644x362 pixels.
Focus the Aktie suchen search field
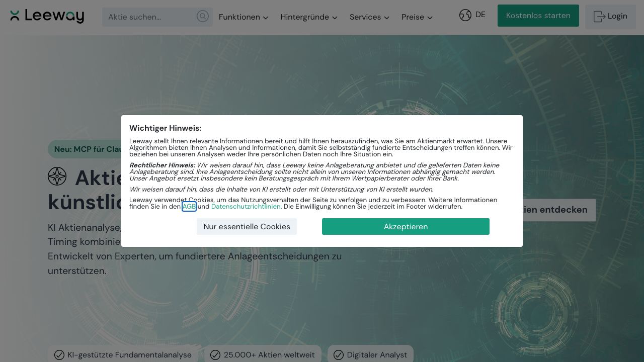[157, 17]
